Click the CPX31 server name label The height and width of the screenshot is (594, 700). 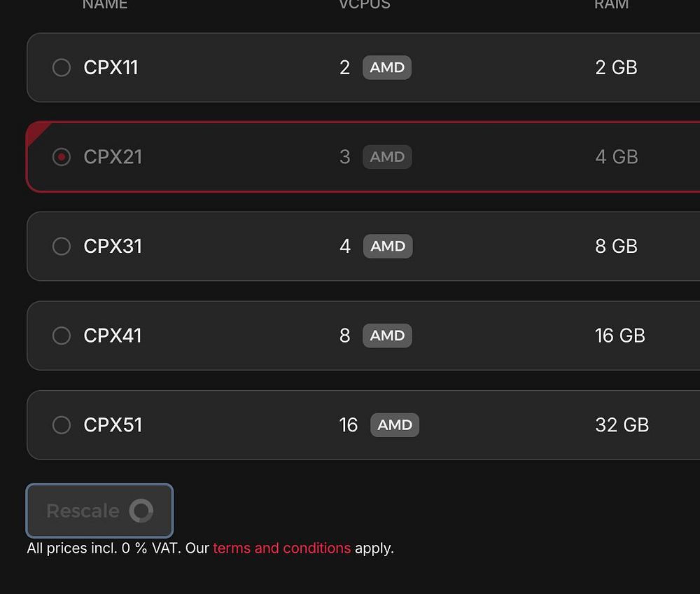(113, 246)
